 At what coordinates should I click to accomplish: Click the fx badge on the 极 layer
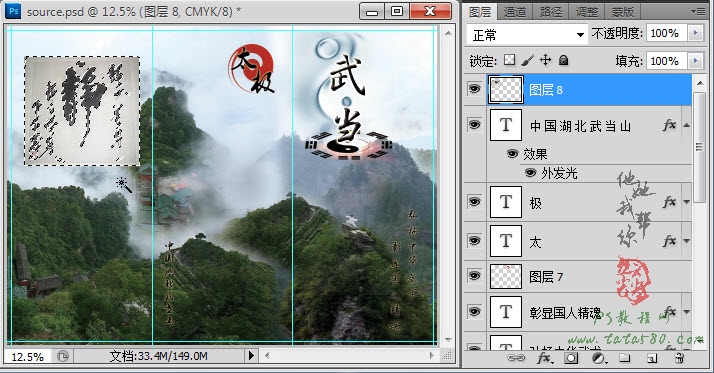coord(669,202)
